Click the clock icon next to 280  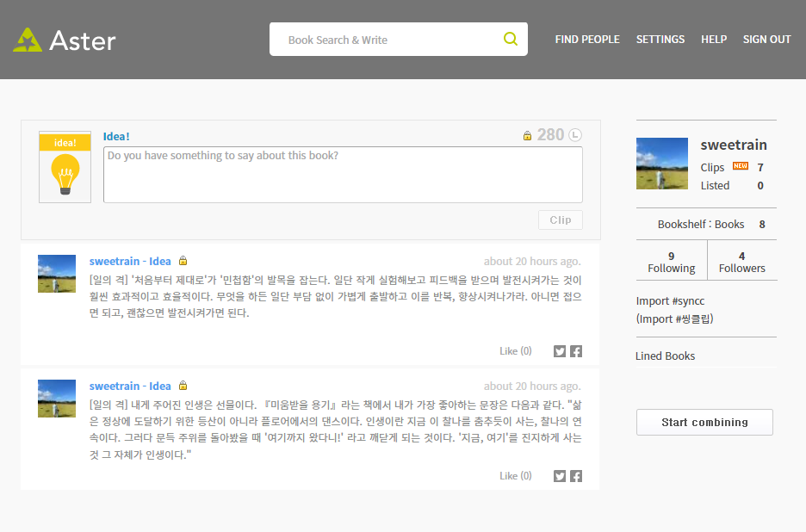coord(574,135)
